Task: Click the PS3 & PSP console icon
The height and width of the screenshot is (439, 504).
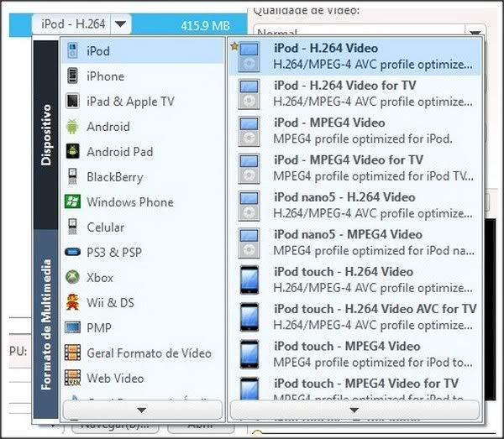Action: click(x=72, y=252)
